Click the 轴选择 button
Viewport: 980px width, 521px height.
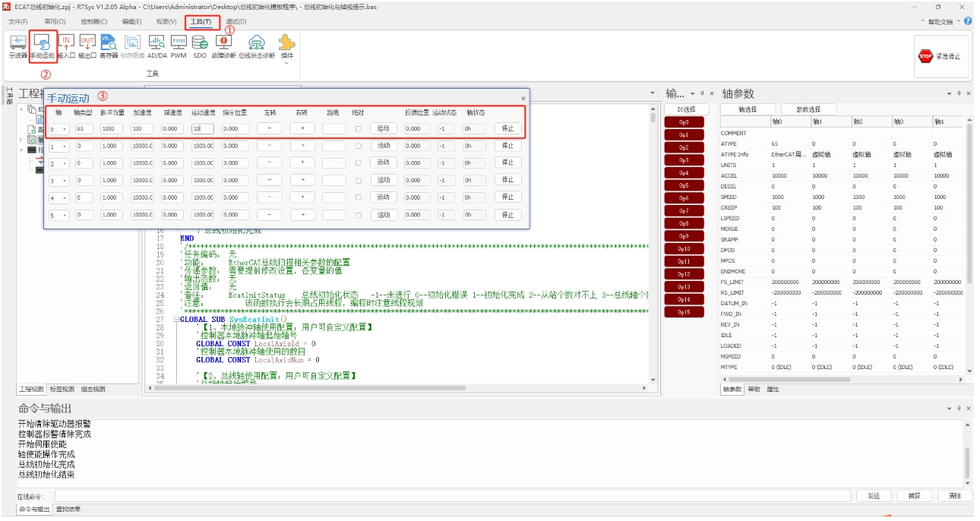tap(748, 109)
